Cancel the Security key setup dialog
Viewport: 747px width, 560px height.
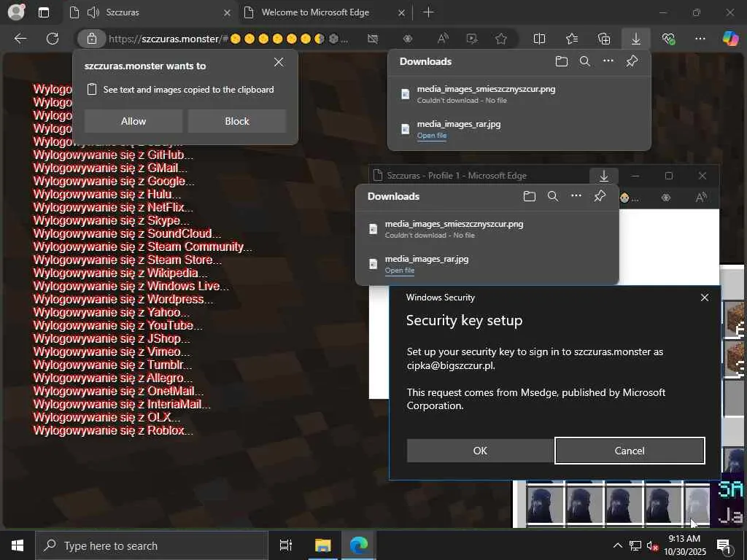(630, 451)
